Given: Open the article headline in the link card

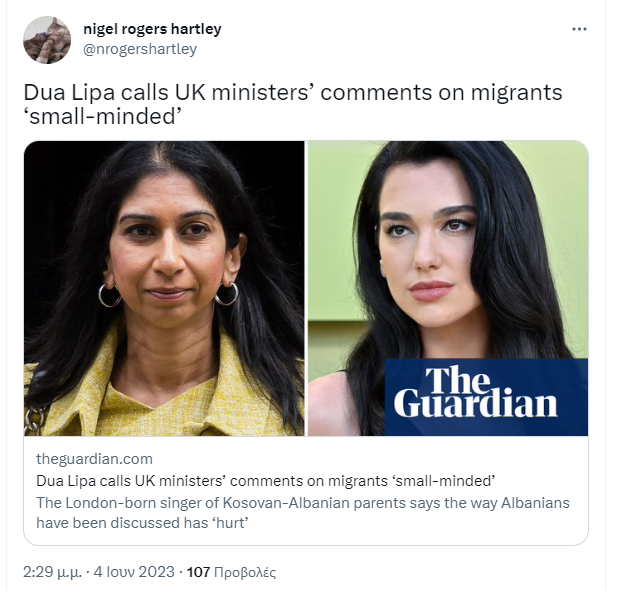Looking at the screenshot, I should point(265,481).
